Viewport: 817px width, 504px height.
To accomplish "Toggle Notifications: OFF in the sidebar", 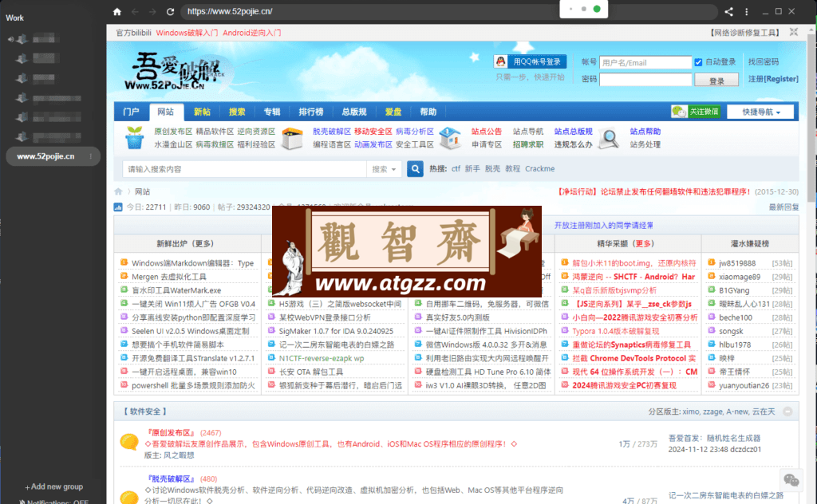I will pyautogui.click(x=53, y=502).
